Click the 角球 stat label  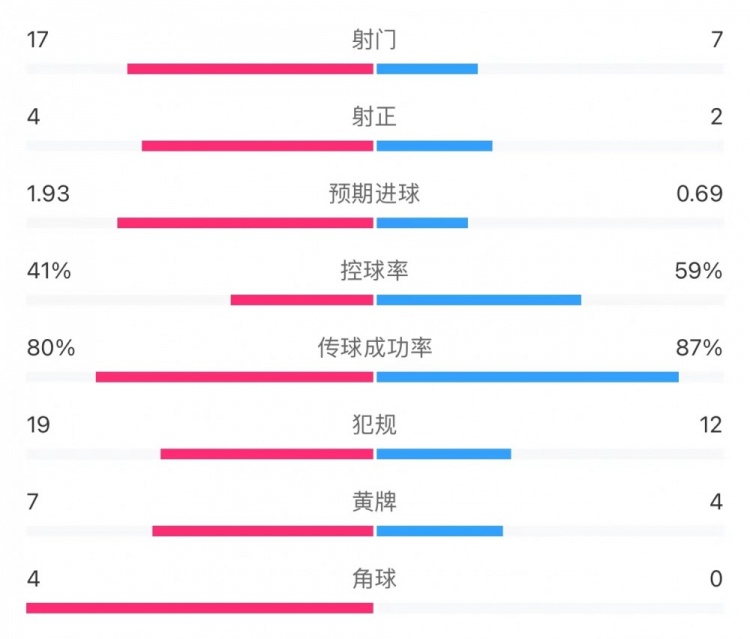(375, 579)
